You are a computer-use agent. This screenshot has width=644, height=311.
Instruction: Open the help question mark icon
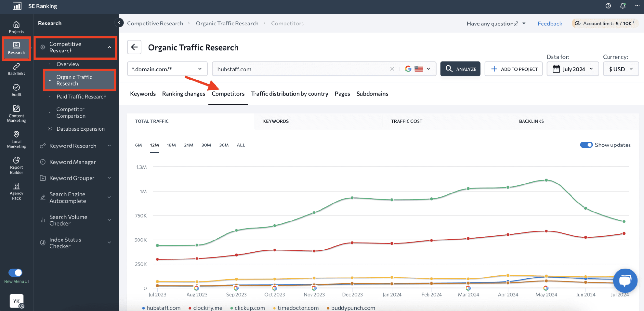coord(608,6)
